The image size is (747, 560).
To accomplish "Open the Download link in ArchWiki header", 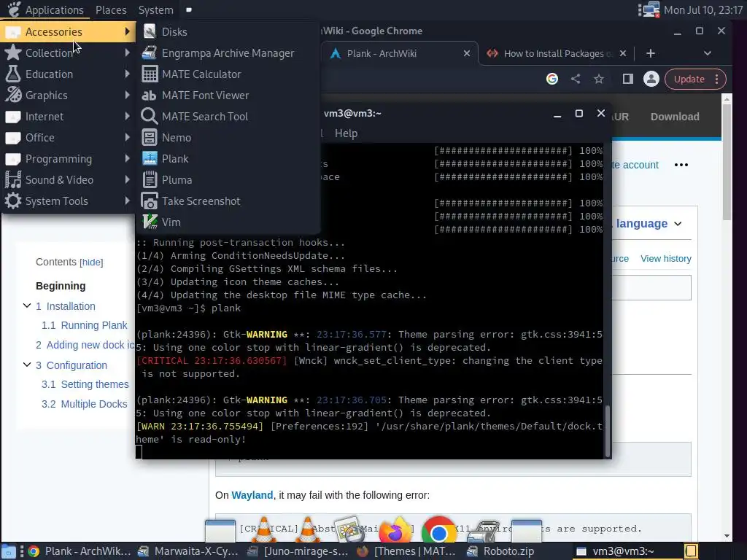I will (x=675, y=117).
